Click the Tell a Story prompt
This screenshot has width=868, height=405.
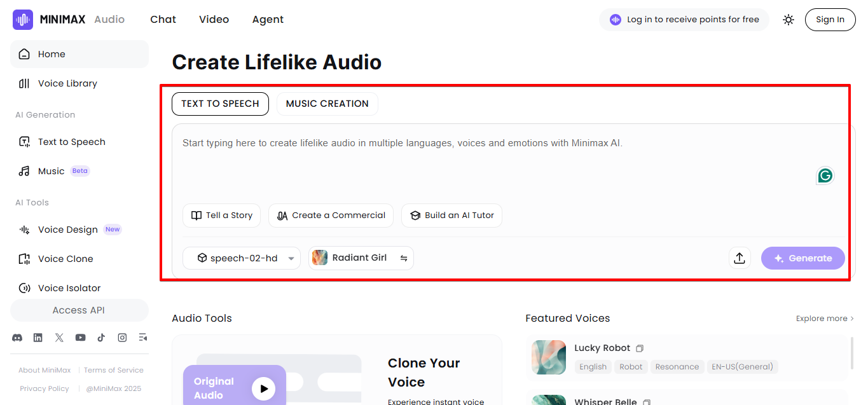coord(221,215)
